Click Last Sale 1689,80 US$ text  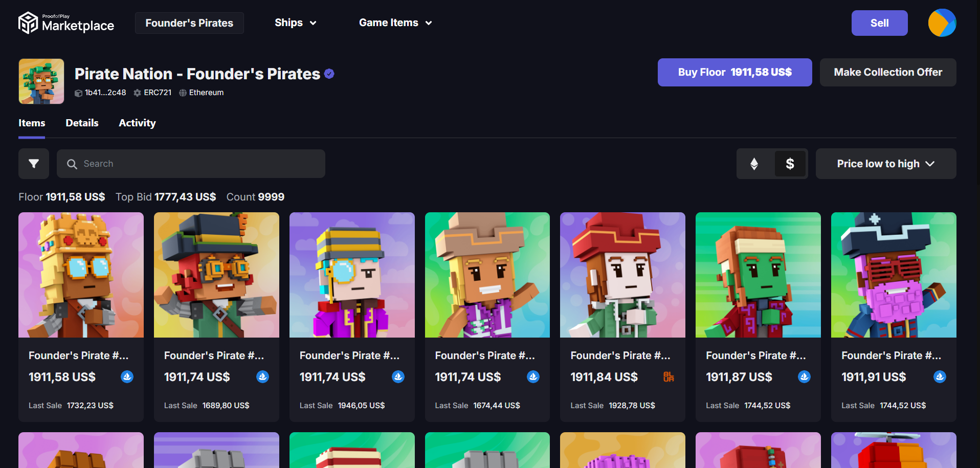click(x=207, y=406)
